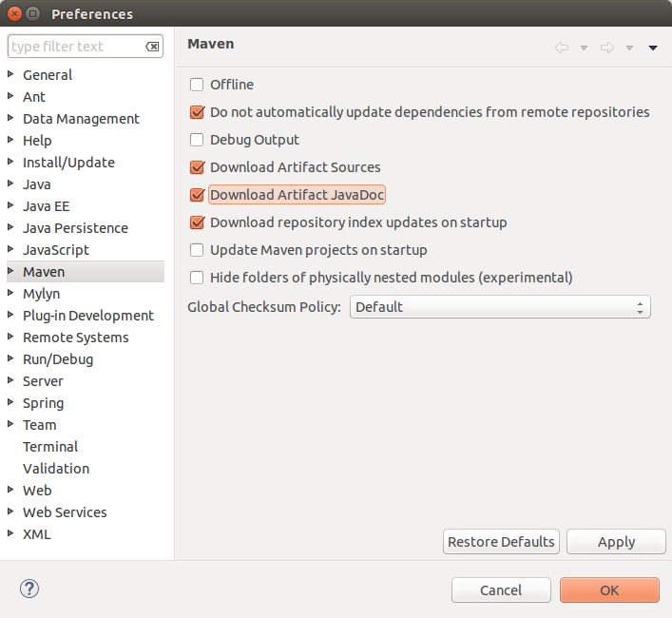
Task: Expand the Run/Debug preferences node
Action: pos(10,359)
